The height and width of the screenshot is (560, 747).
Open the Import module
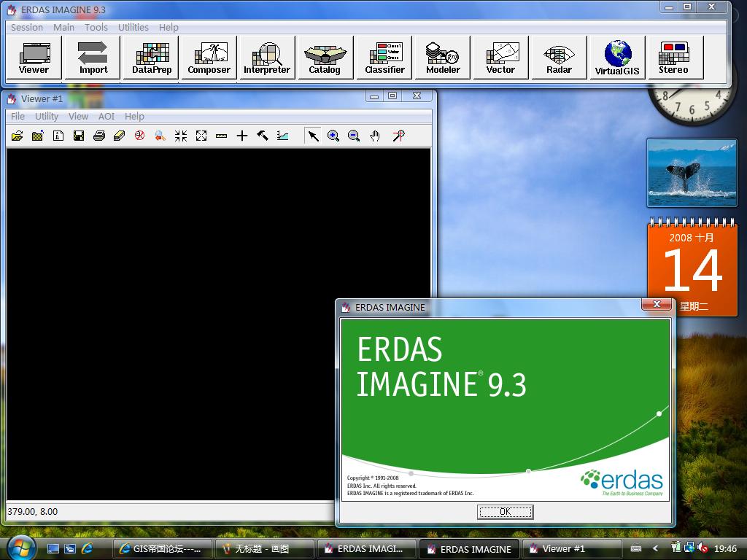pos(93,57)
